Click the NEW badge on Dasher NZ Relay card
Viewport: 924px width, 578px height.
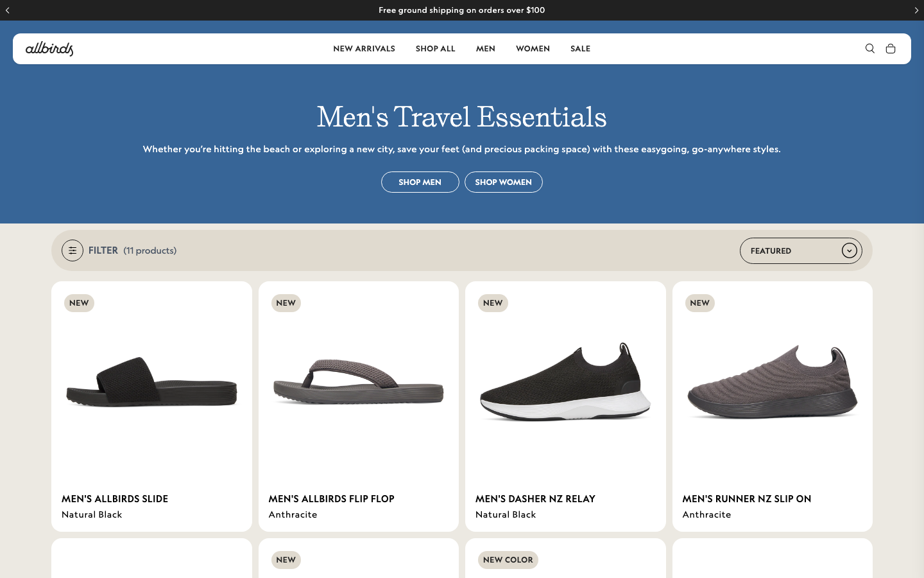coord(493,303)
